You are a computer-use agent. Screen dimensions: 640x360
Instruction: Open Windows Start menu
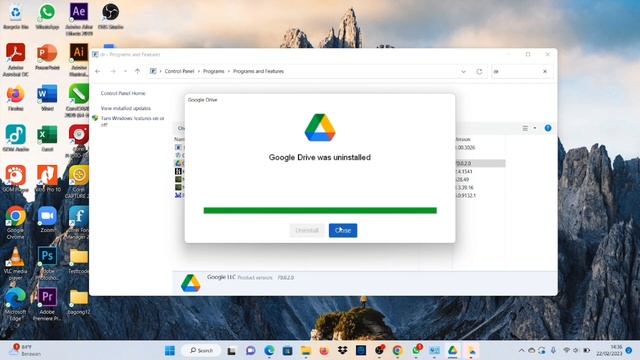170,350
